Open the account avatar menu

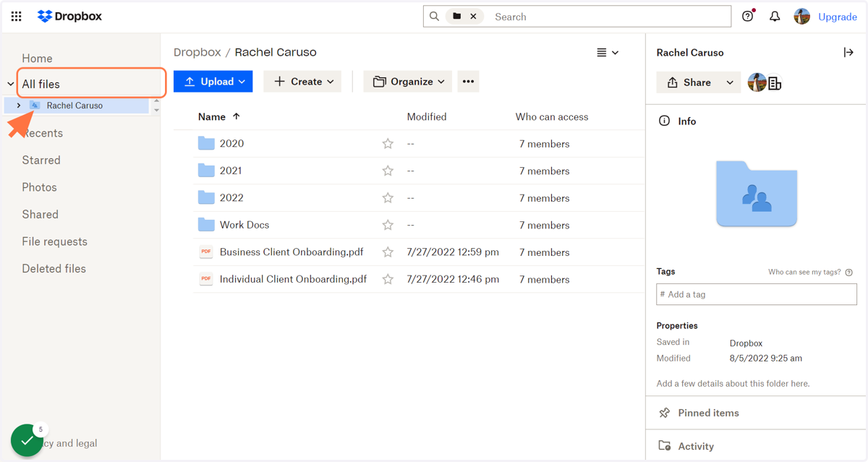tap(801, 16)
